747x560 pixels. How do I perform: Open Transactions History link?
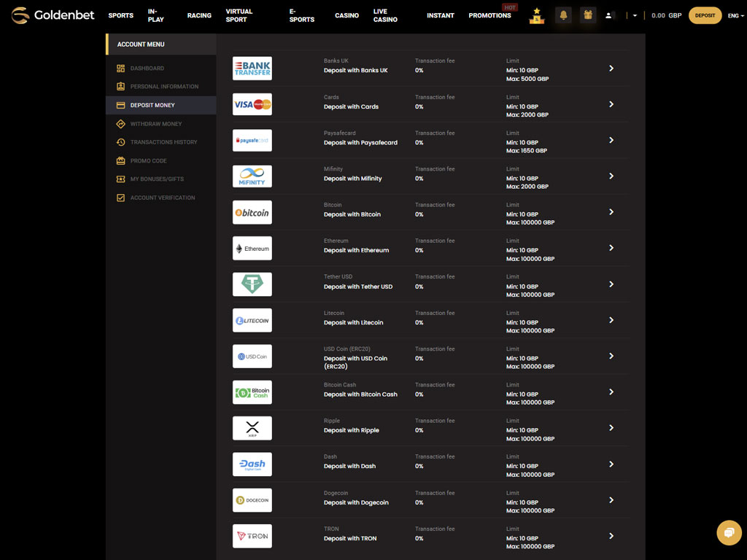[163, 142]
